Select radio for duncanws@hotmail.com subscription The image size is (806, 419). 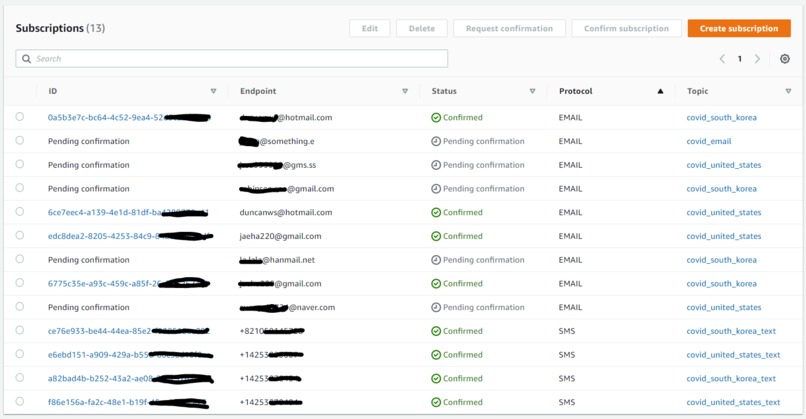pos(20,211)
